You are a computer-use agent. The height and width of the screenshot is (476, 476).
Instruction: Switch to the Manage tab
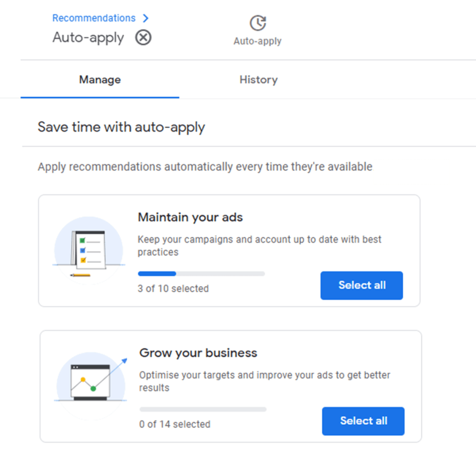[99, 79]
